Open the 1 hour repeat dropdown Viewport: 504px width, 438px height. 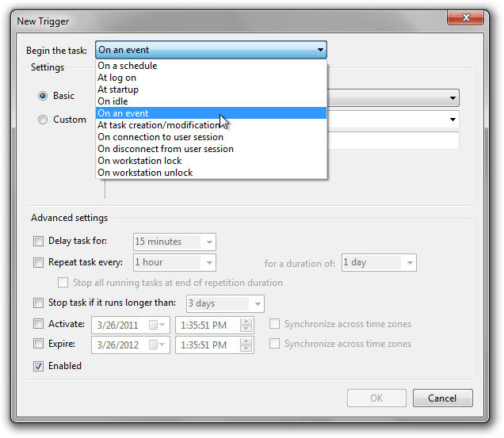[174, 262]
